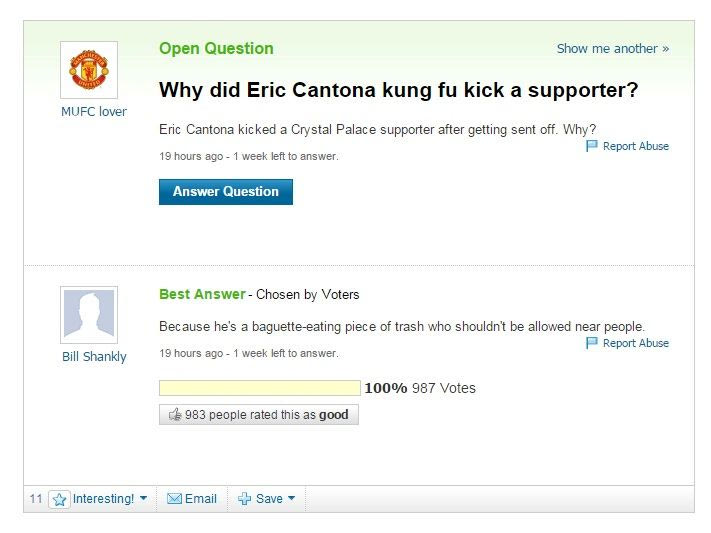Click the Open Question status label
This screenshot has height=533, width=711.
click(216, 48)
